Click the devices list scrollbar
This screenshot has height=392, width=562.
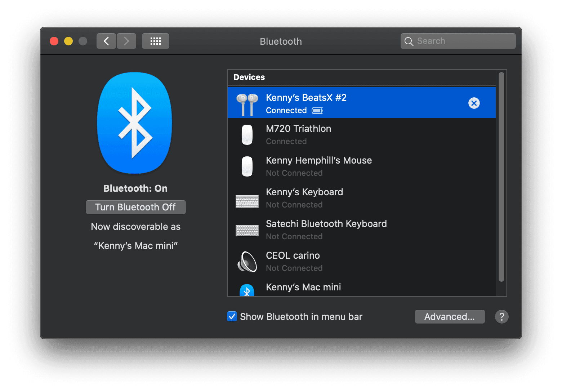[x=501, y=177]
